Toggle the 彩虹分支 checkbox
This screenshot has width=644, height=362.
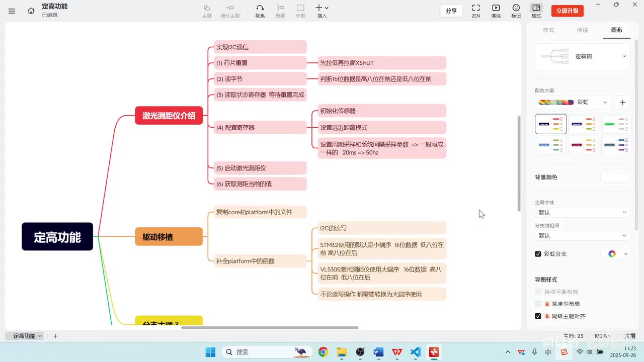pos(538,254)
